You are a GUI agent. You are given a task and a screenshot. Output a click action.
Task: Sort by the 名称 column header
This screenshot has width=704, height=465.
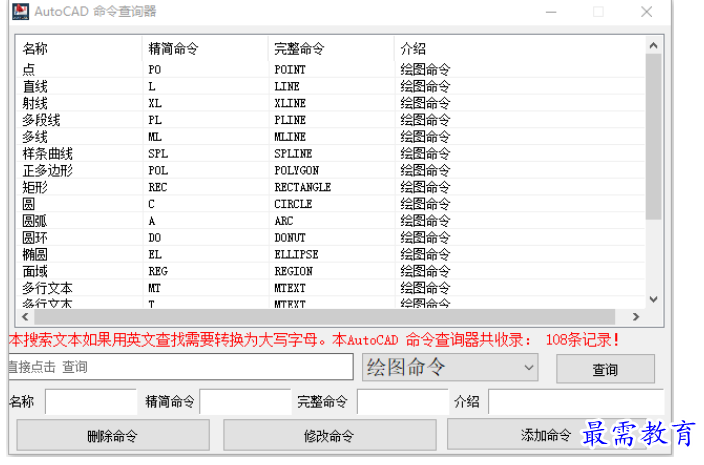79,48
